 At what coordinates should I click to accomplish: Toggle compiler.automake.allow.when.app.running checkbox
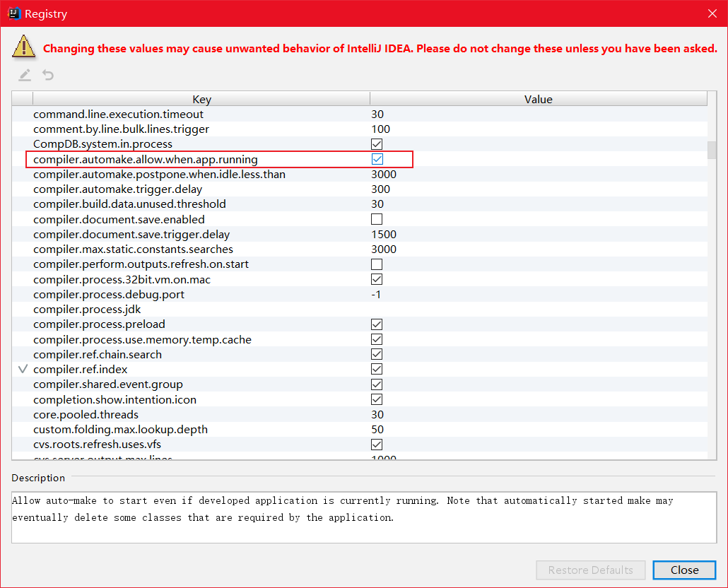[377, 159]
